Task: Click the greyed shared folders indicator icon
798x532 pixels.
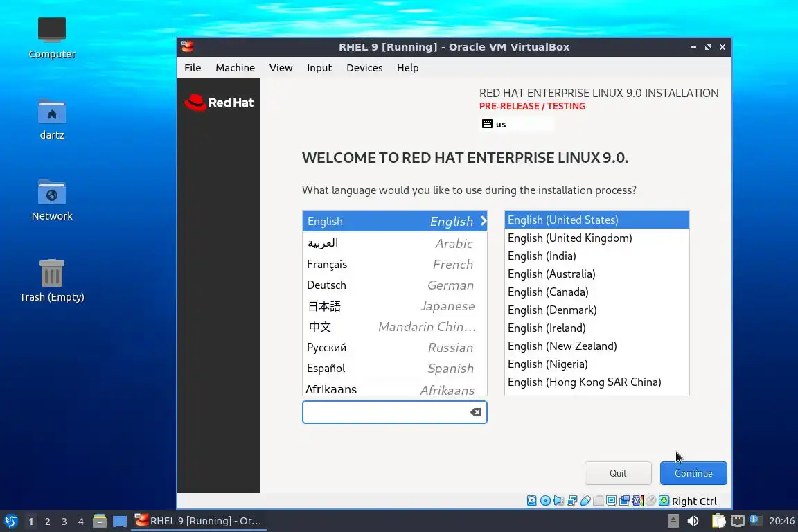Action: tap(598, 501)
